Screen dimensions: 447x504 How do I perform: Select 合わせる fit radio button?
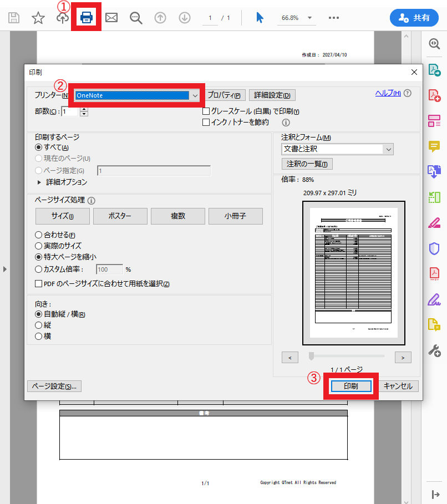click(x=39, y=235)
